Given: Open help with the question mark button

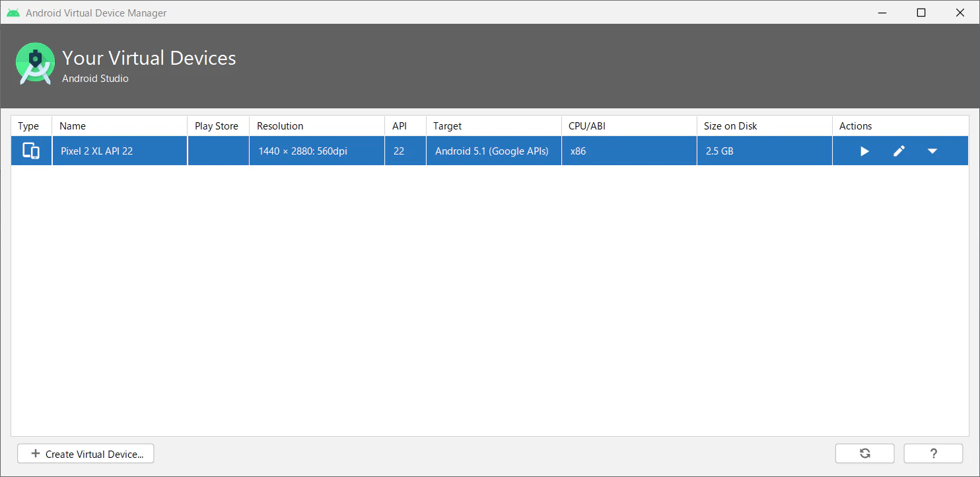Looking at the screenshot, I should (x=933, y=453).
